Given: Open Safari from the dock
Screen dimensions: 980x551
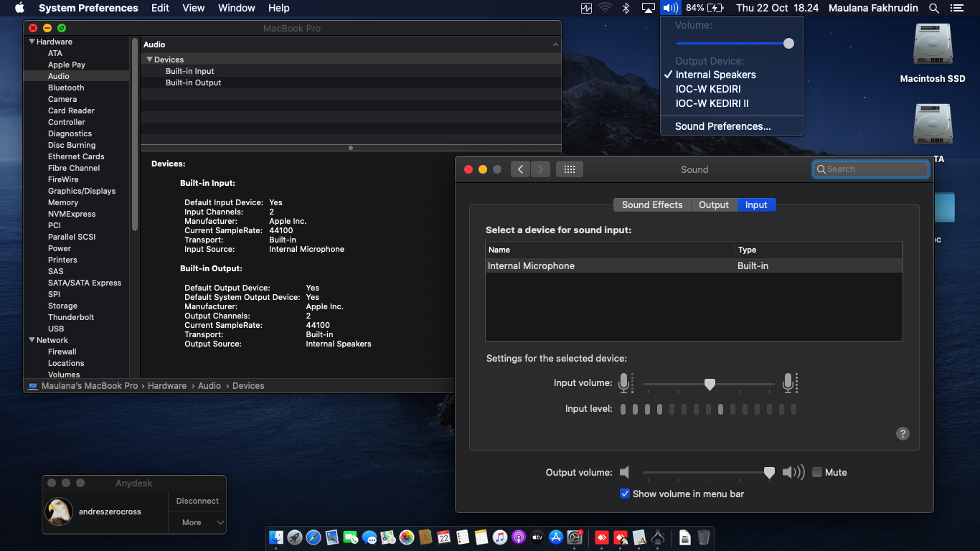Looking at the screenshot, I should click(314, 537).
